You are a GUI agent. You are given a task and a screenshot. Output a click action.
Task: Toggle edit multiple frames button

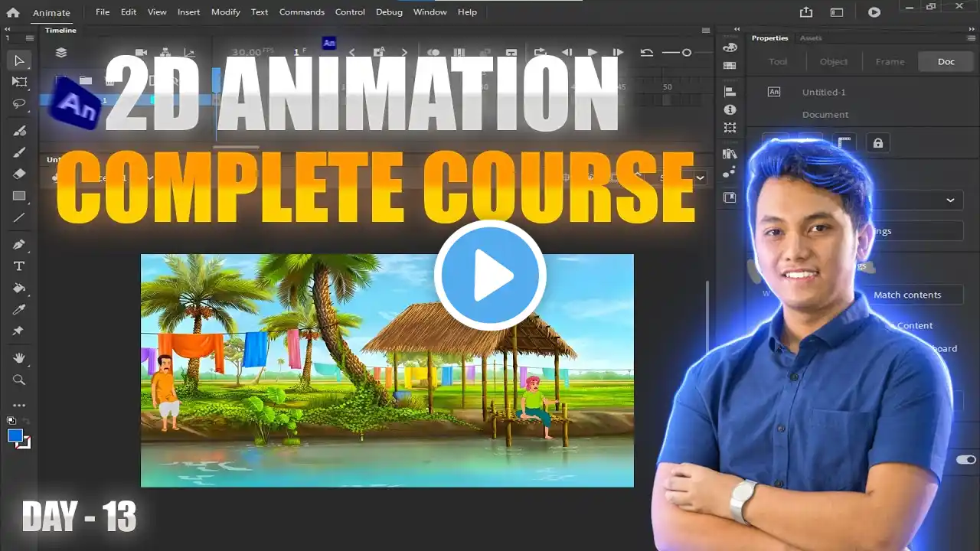pyautogui.click(x=459, y=53)
